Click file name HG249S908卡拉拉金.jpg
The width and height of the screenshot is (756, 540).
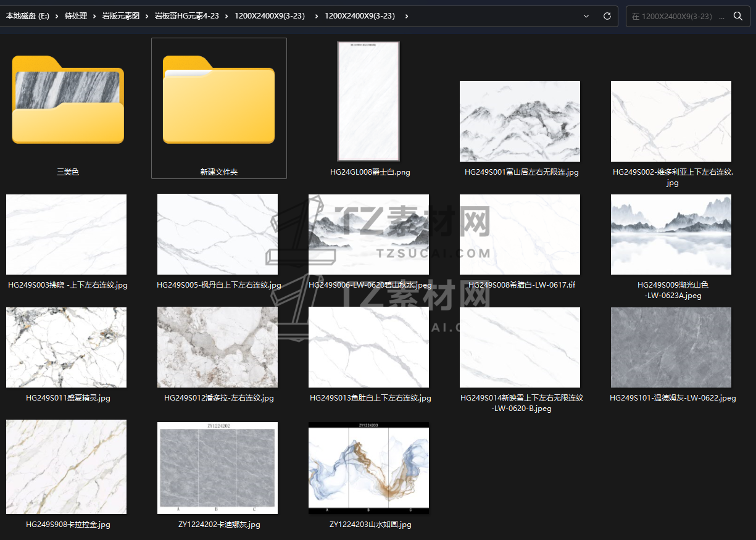coord(68,525)
